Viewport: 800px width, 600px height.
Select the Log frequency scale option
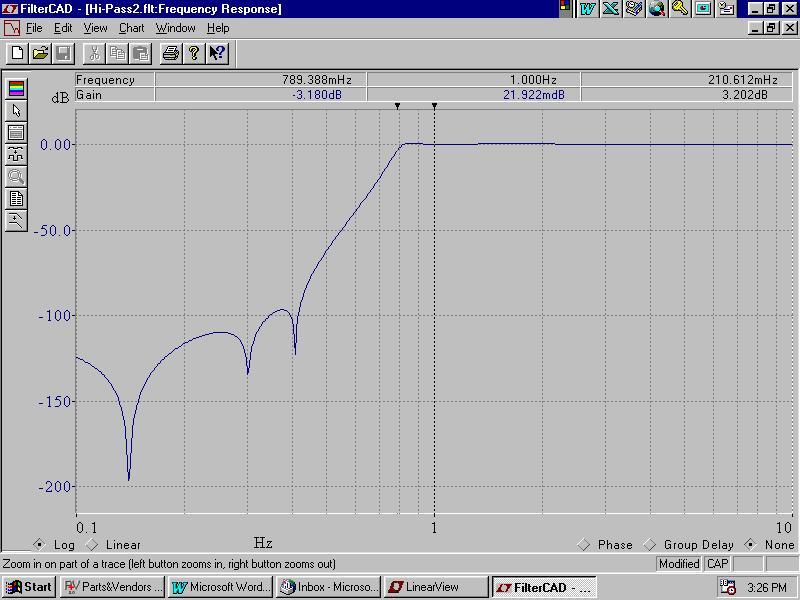(39, 545)
